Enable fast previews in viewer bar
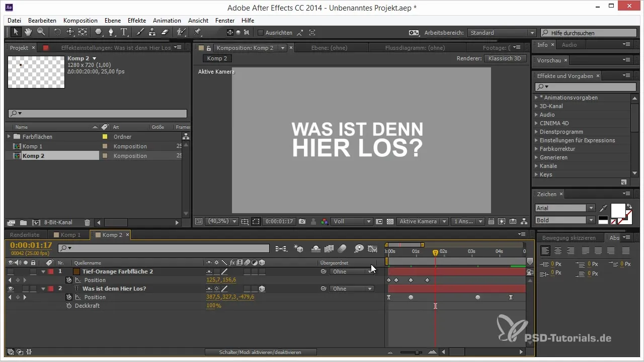The height and width of the screenshot is (362, 644). pos(502,221)
